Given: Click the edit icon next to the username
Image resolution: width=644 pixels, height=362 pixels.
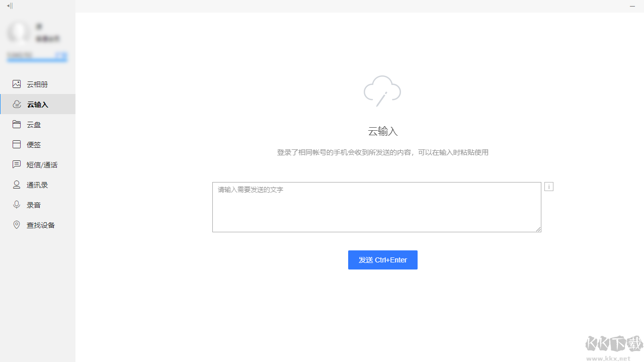Looking at the screenshot, I should [39, 26].
